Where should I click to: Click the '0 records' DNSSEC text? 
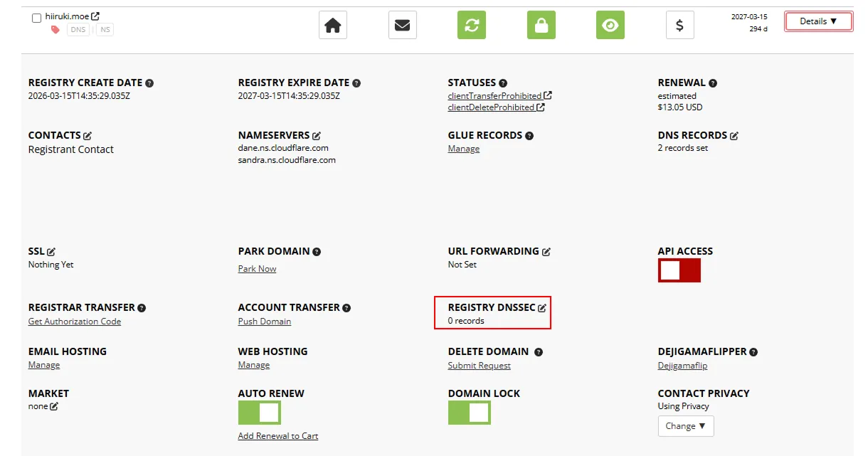(466, 321)
